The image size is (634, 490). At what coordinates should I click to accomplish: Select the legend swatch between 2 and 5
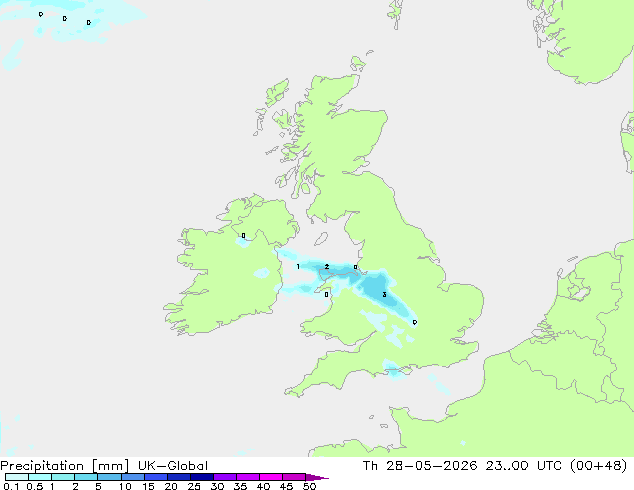(x=86, y=477)
